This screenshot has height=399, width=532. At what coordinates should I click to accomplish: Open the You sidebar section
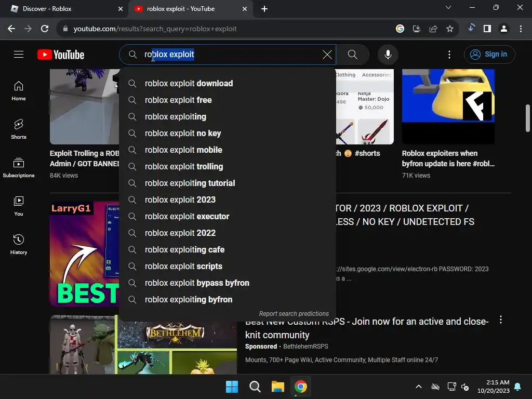click(19, 206)
